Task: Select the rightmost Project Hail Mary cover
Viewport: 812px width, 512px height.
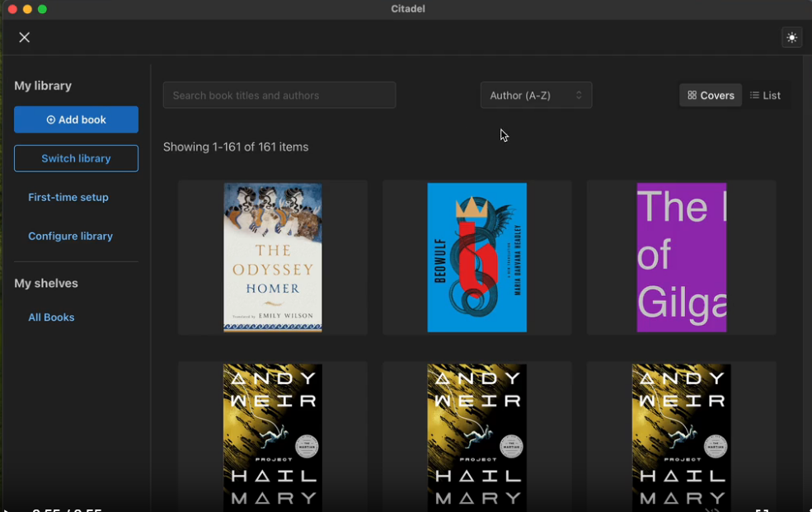Action: click(x=681, y=437)
